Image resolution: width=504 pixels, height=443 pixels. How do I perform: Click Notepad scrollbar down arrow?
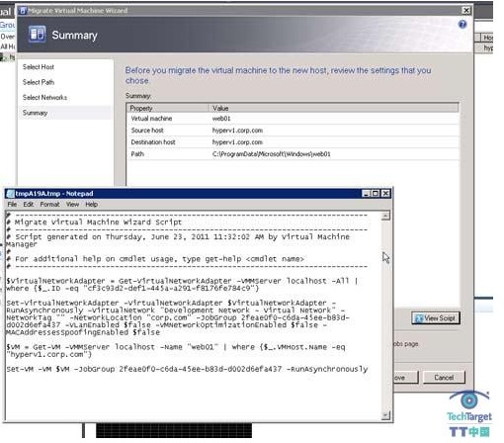(x=385, y=415)
